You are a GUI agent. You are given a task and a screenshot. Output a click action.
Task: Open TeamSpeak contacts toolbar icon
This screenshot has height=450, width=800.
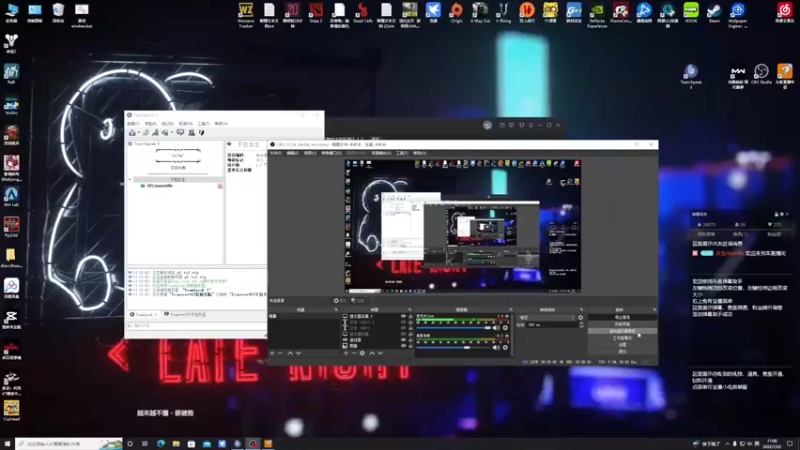pos(192,133)
